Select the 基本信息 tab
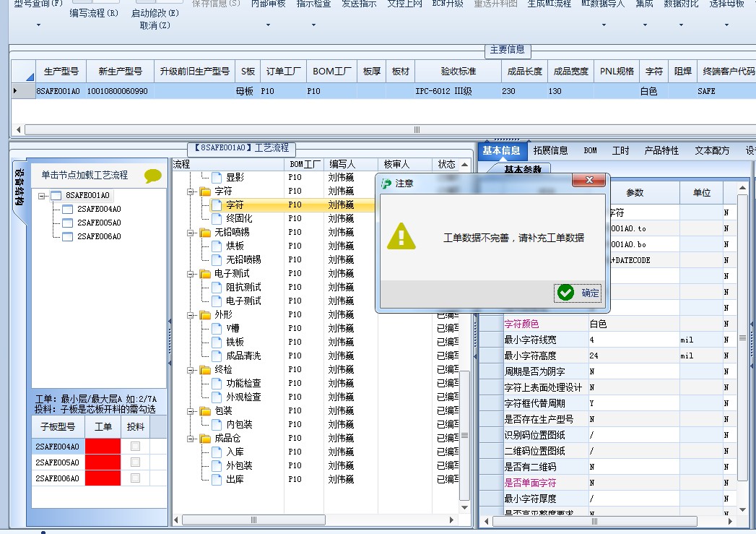Image resolution: width=756 pixels, height=534 pixels. 501,150
